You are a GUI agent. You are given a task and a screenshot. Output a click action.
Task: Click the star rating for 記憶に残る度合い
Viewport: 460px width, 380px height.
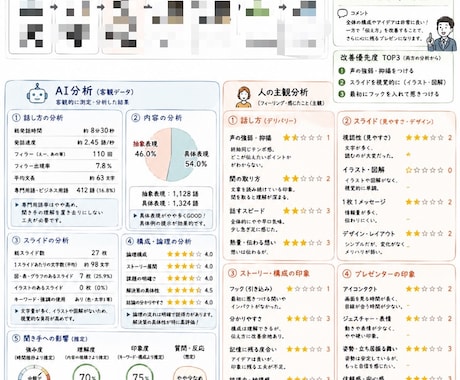[x=305, y=349]
